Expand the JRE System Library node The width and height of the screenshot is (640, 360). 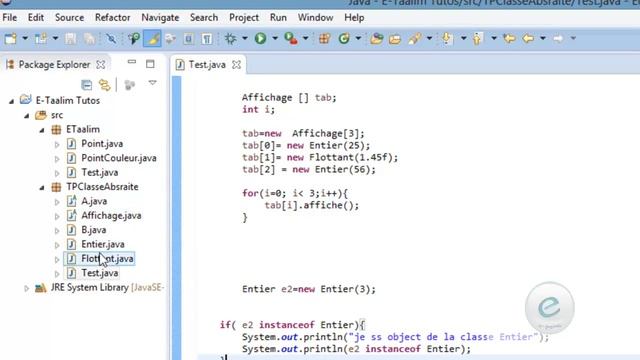[27, 288]
